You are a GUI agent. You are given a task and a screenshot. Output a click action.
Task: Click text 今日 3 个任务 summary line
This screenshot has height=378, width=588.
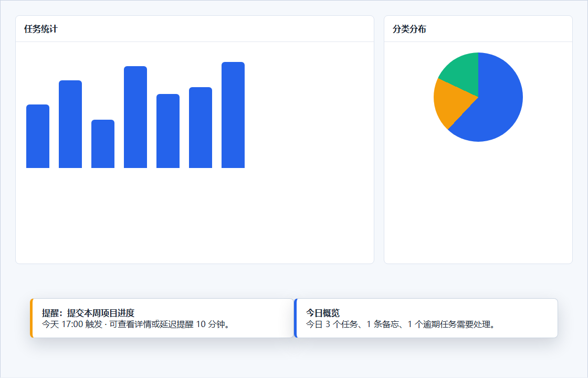coord(401,324)
